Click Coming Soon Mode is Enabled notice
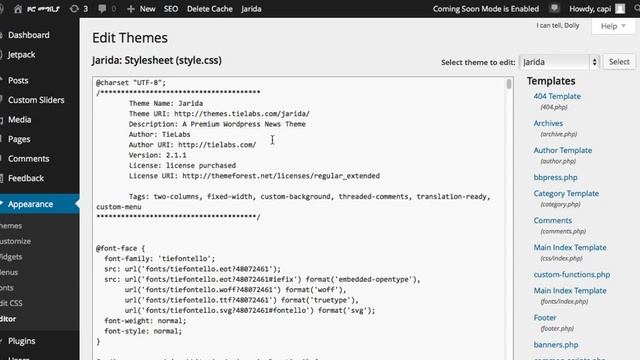 486,9
